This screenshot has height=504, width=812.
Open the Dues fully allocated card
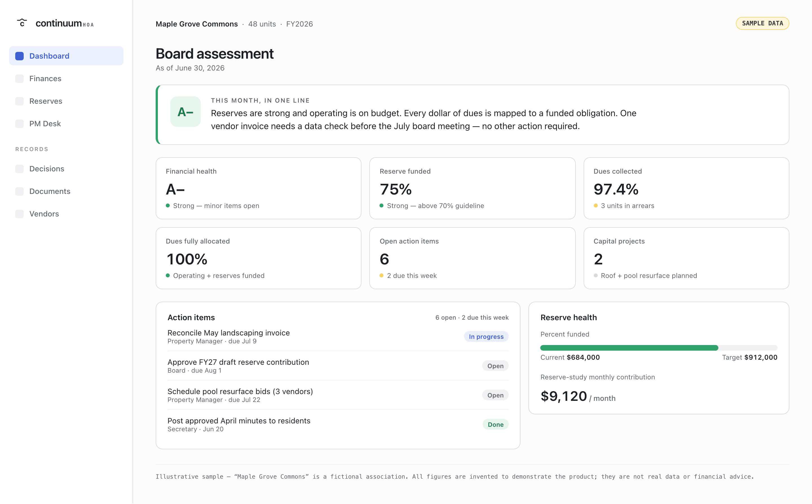click(x=258, y=258)
